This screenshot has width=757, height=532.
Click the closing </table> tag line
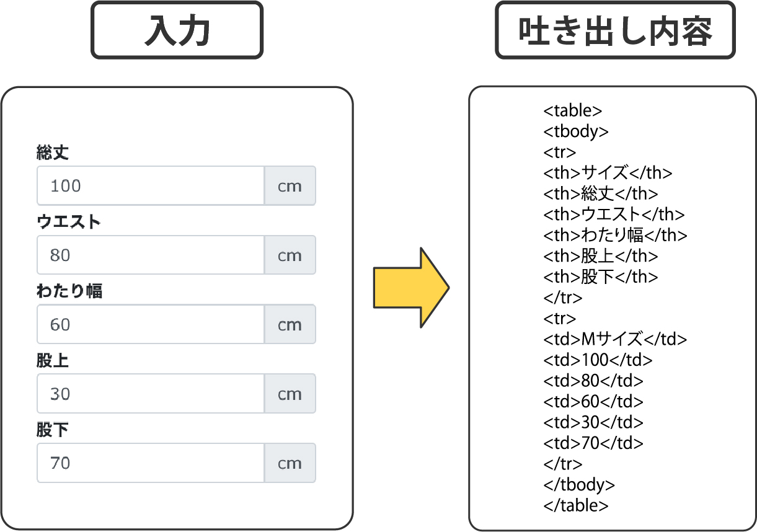pos(576,505)
